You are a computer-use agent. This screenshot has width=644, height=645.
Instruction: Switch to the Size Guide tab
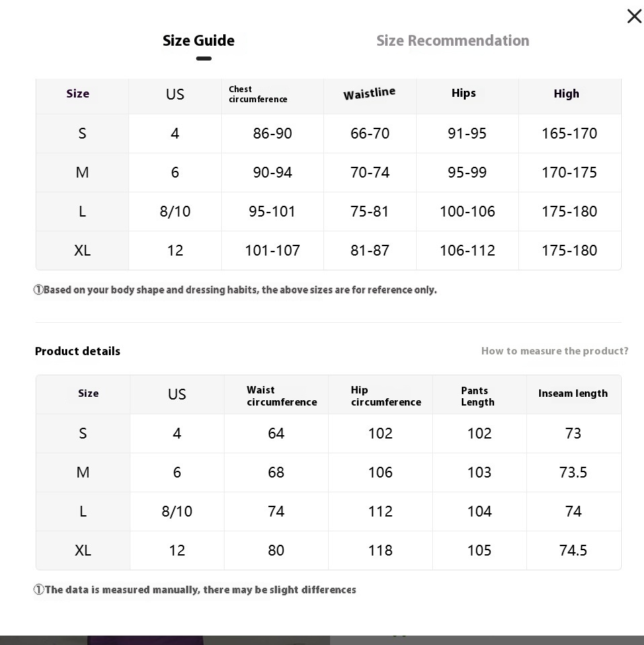tap(198, 41)
